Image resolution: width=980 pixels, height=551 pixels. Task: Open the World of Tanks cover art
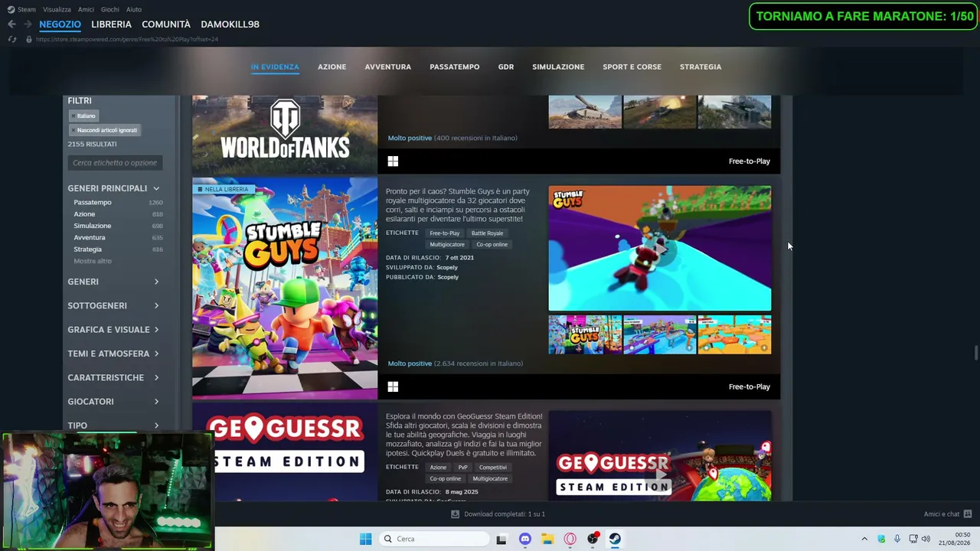pyautogui.click(x=285, y=135)
